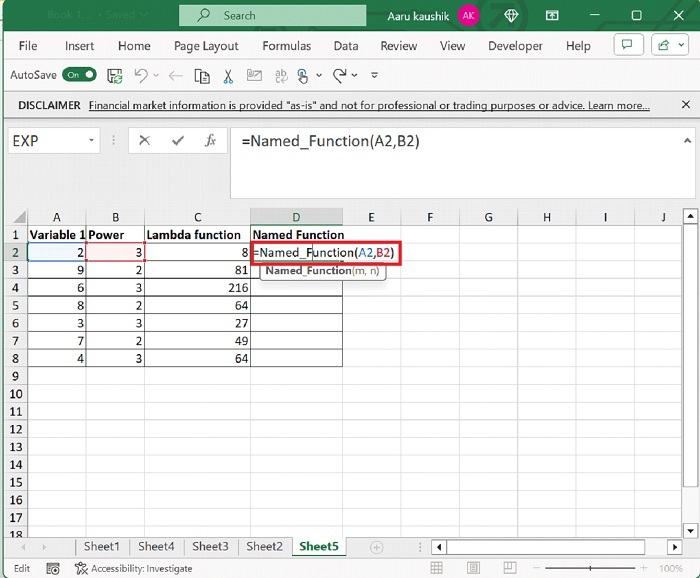Select column C header

197,217
